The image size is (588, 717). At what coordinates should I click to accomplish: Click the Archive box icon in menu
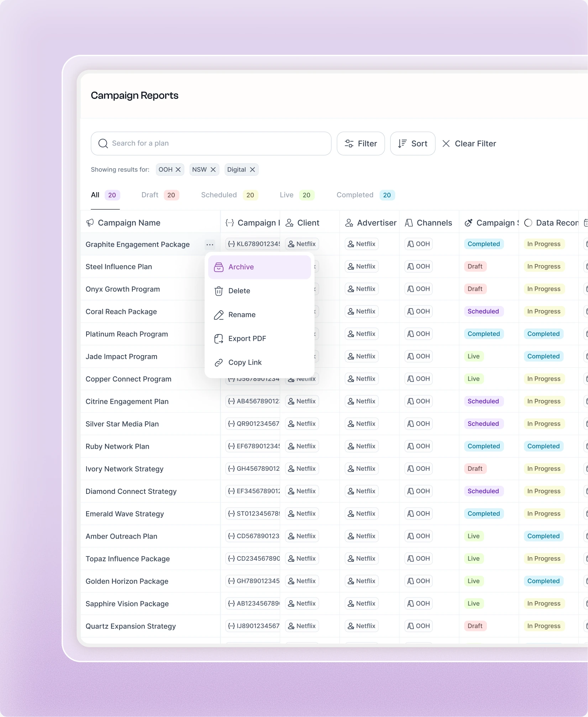coord(219,267)
